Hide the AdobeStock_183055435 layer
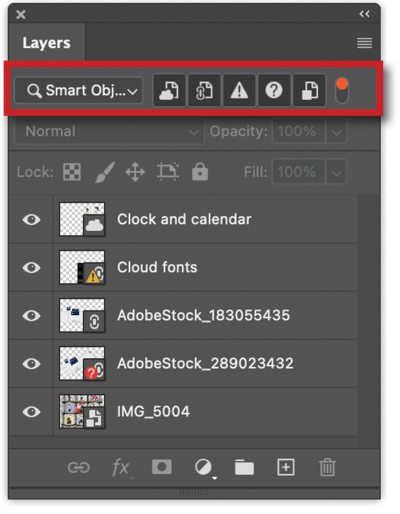The height and width of the screenshot is (514, 400). tap(31, 316)
